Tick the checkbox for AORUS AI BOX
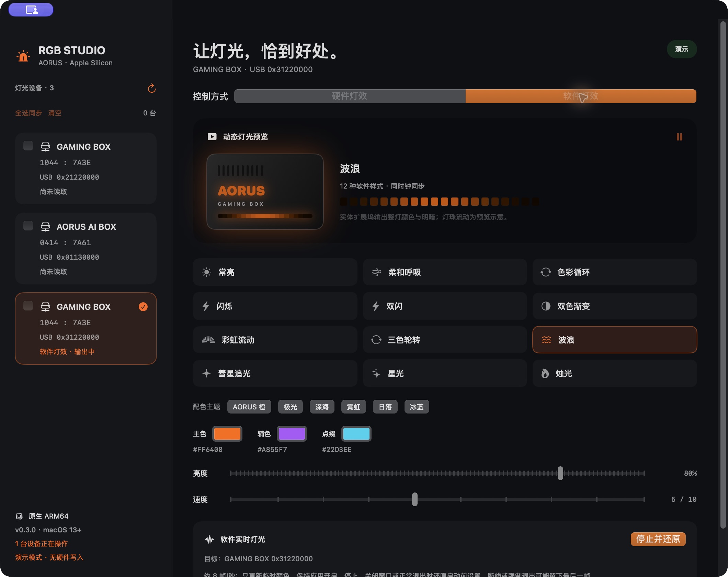The height and width of the screenshot is (577, 728). click(28, 226)
